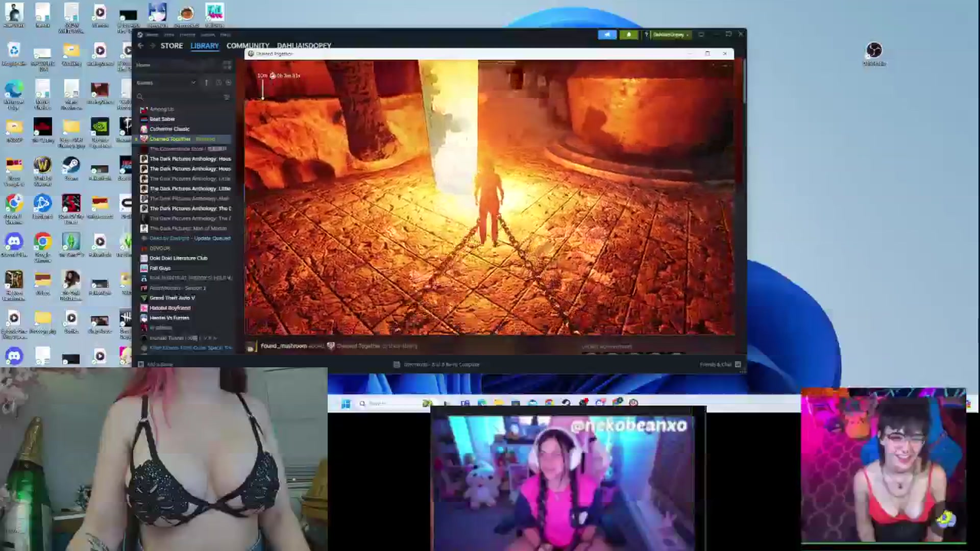The image size is (980, 551).
Task: Open the Recycle Bin desktop icon
Action: (x=14, y=54)
